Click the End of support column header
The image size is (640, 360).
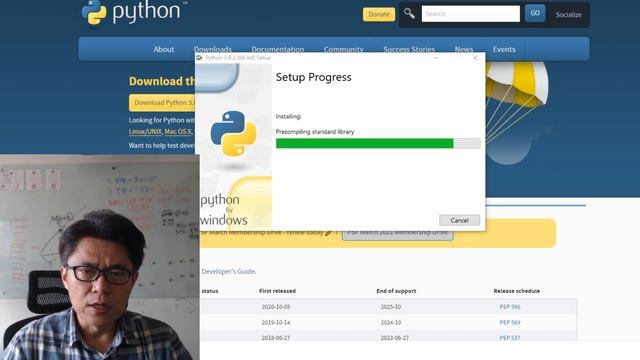coord(396,291)
